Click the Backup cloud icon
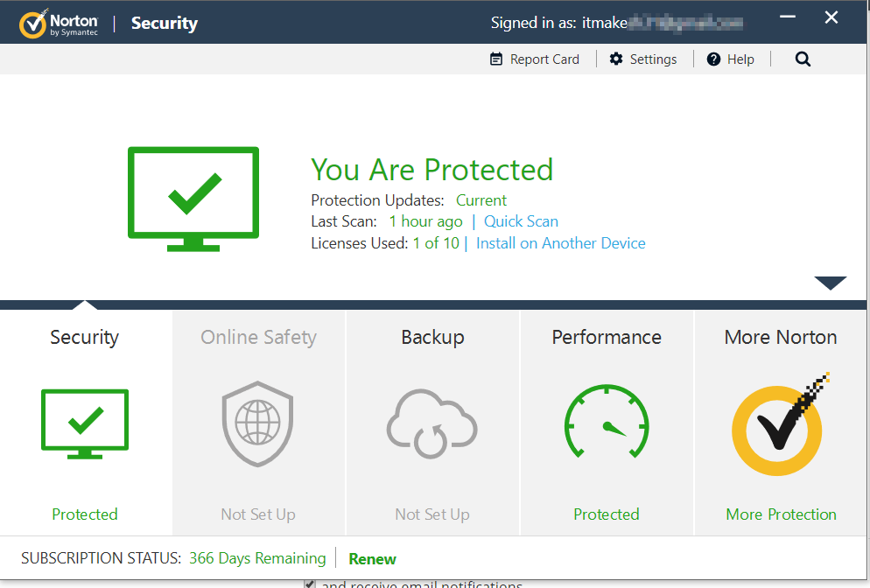The height and width of the screenshot is (588, 870). pos(432,423)
